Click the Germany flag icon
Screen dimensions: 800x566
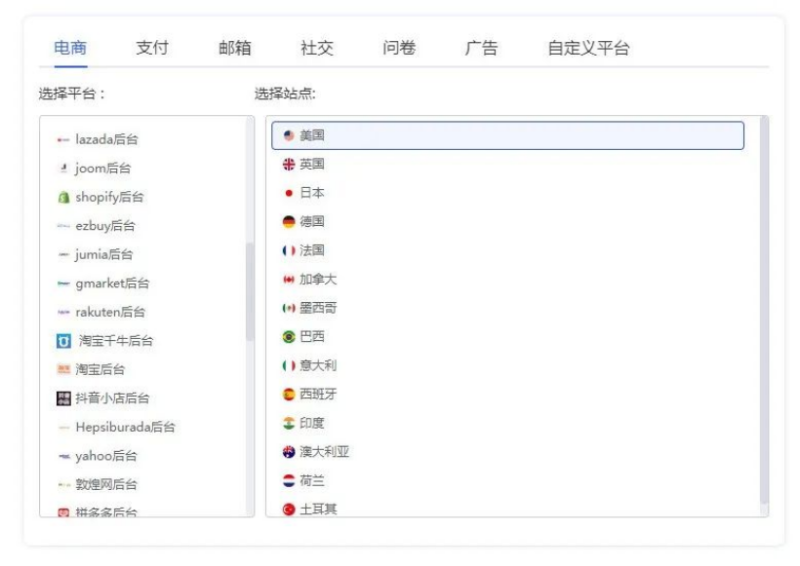pyautogui.click(x=289, y=222)
